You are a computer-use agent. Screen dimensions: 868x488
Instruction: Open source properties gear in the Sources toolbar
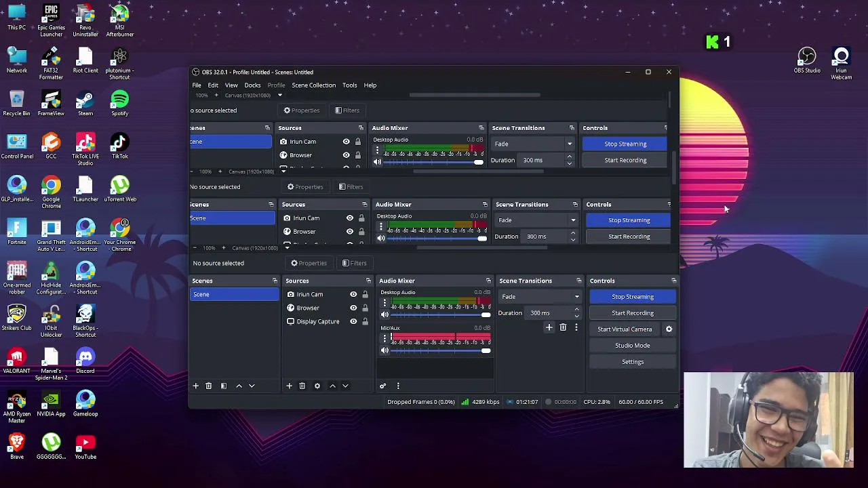coord(317,386)
